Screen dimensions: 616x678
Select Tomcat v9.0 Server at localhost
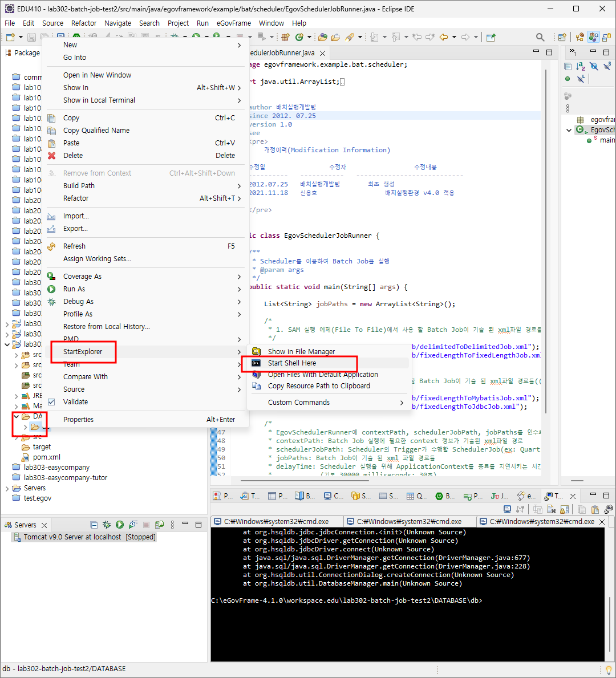click(x=84, y=537)
